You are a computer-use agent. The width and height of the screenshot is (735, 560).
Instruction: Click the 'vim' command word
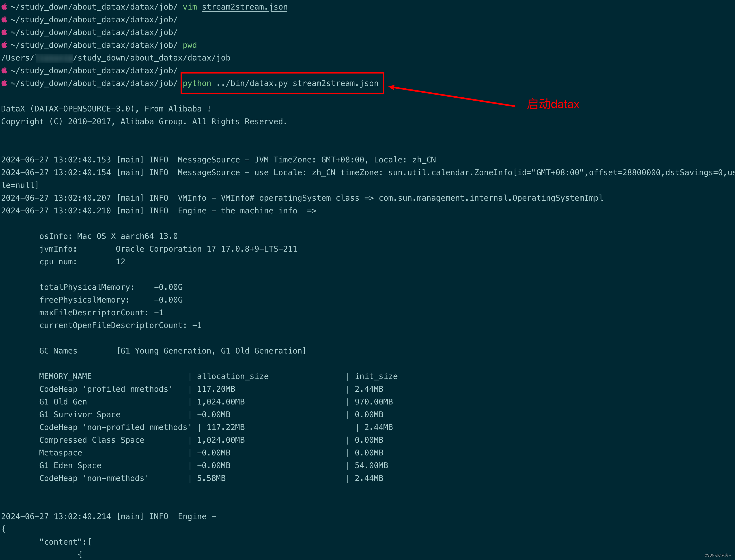[190, 7]
